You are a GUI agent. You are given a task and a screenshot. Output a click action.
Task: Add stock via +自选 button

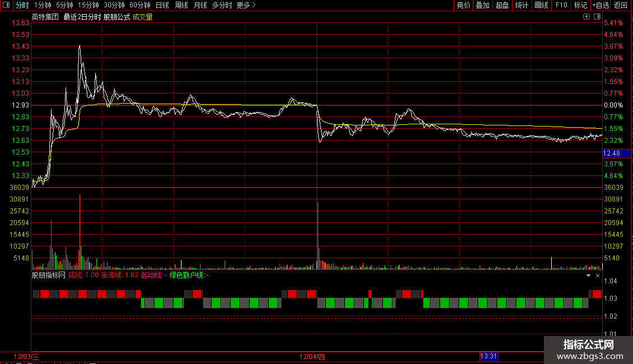[601, 5]
